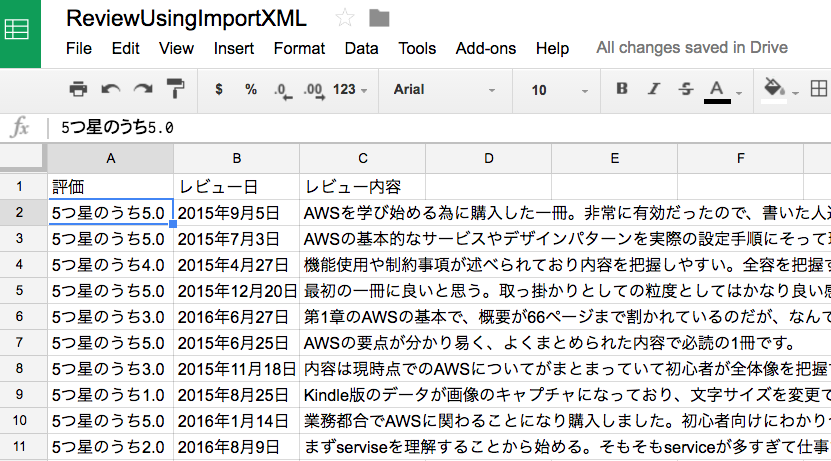Click the document title ReviewUsingImportXML
This screenshot has width=831, height=461.
coord(186,19)
